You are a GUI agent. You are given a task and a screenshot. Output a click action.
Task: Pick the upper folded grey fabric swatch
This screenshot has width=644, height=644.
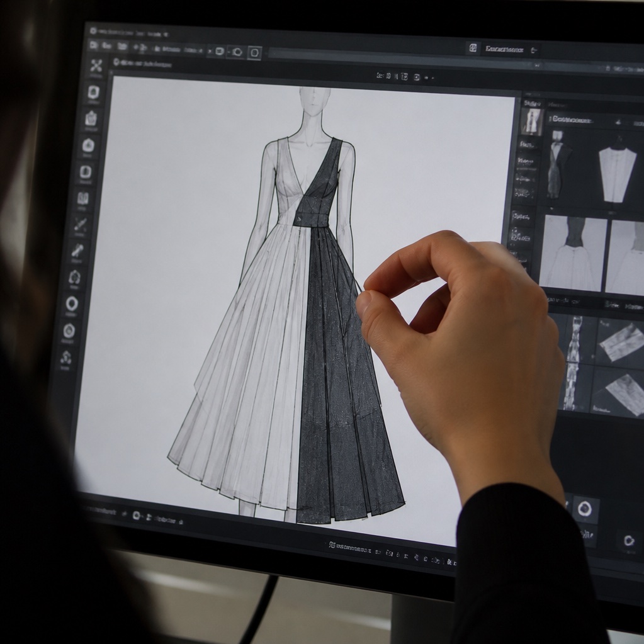pyautogui.click(x=621, y=342)
